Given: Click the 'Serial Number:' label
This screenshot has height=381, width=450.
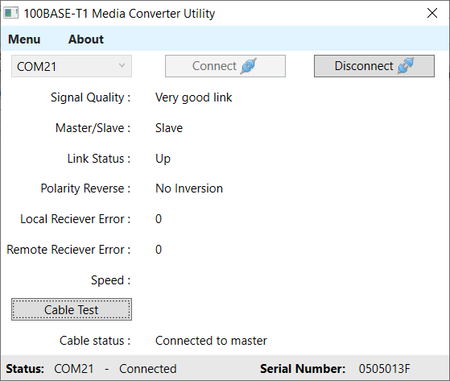Looking at the screenshot, I should 303,369.
